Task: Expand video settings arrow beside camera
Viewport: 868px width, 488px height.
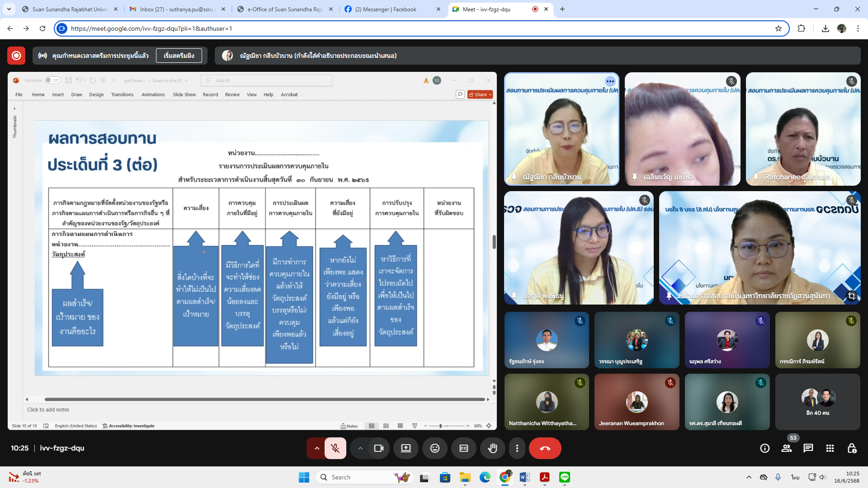Action: (x=360, y=448)
